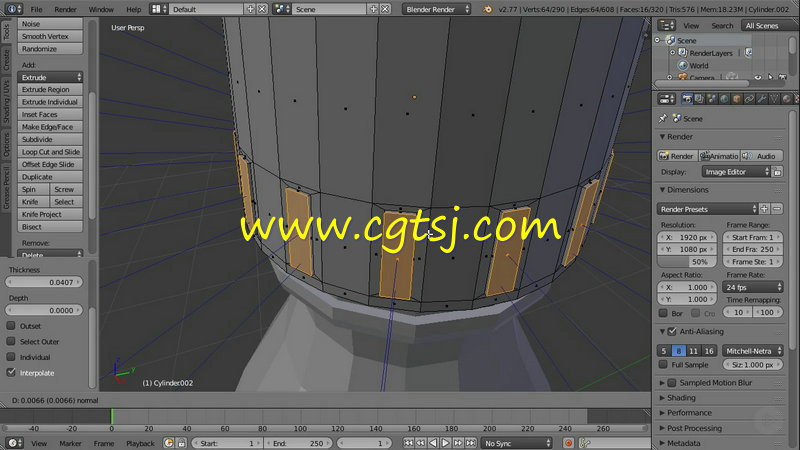Open the Info editor type selector icon
The image size is (800, 450).
tap(12, 9)
